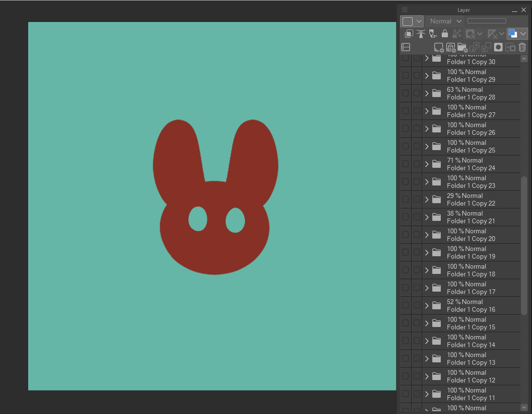
Task: Expand Folder 1 Copy 30 chevron
Action: click(x=427, y=58)
